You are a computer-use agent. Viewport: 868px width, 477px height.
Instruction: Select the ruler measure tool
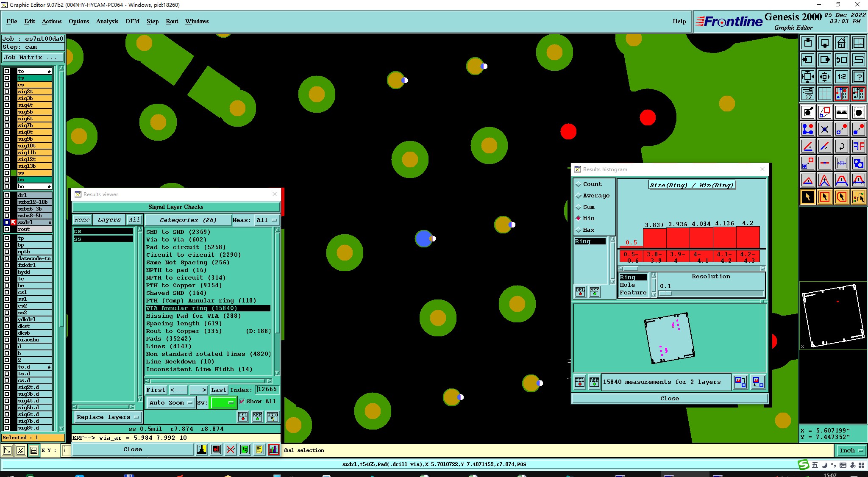point(841,112)
